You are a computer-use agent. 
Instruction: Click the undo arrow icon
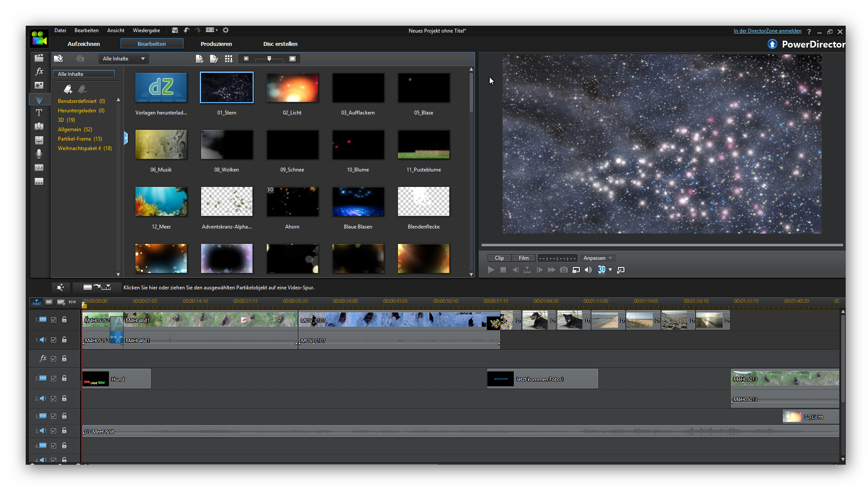pos(187,30)
